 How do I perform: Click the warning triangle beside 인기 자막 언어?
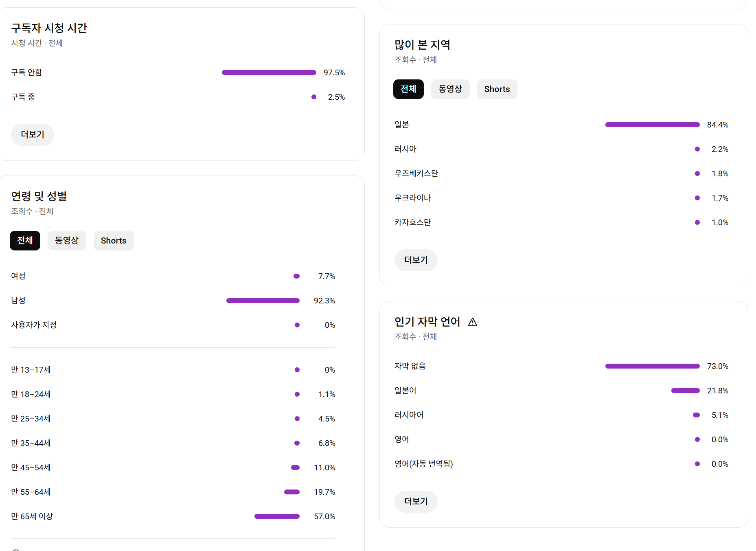point(472,322)
